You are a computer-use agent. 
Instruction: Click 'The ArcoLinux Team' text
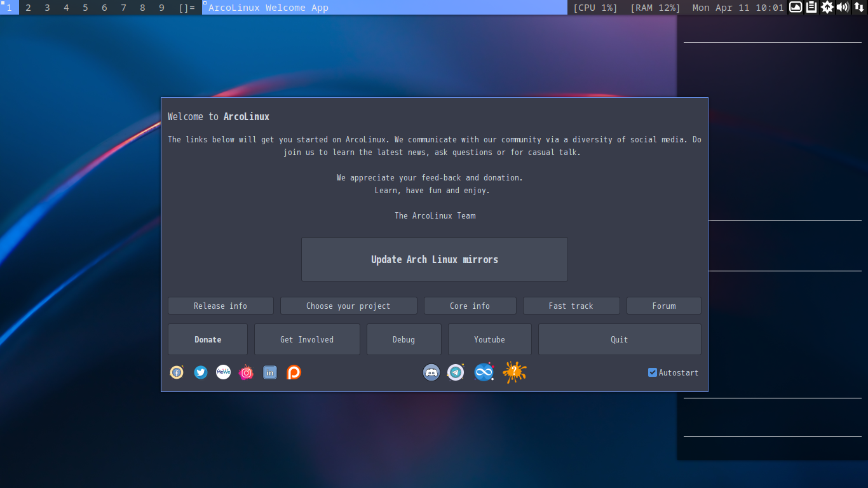coord(435,216)
